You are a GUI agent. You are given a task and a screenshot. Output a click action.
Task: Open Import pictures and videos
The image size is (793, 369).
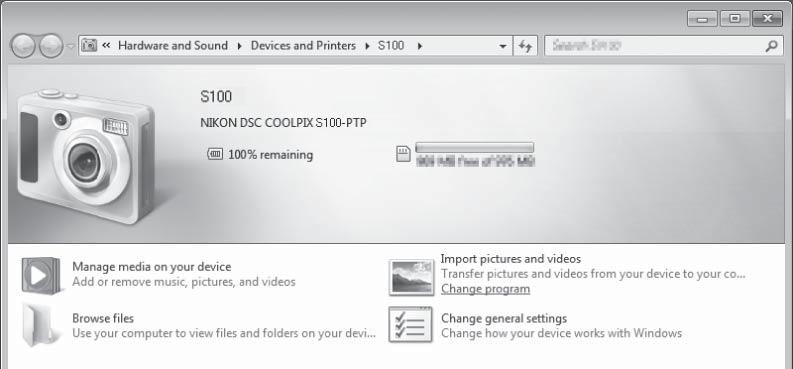point(511,259)
